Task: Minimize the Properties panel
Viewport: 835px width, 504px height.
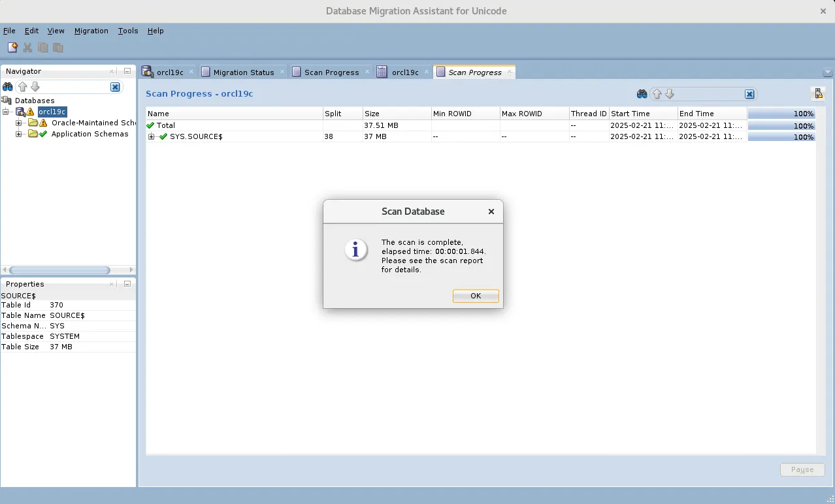Action: pos(127,284)
